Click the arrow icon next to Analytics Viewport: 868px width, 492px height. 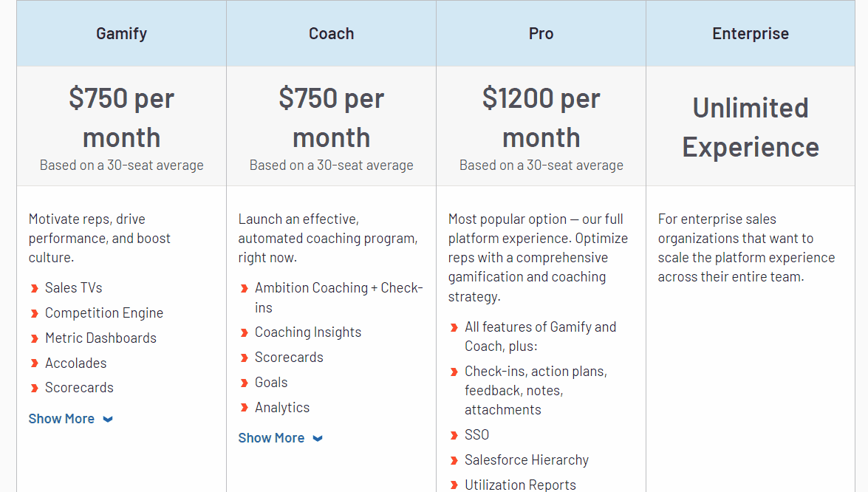point(244,407)
